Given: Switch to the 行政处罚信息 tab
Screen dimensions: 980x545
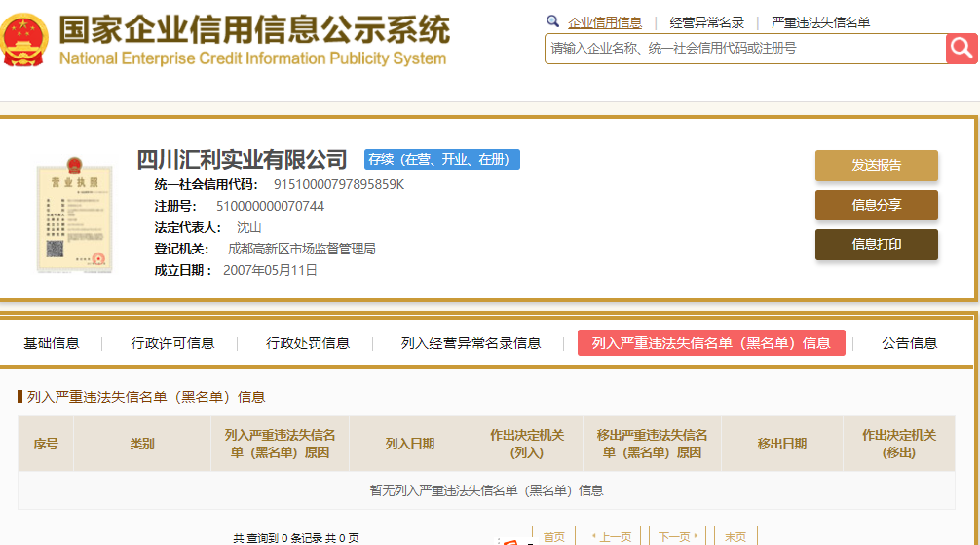Looking at the screenshot, I should (308, 343).
